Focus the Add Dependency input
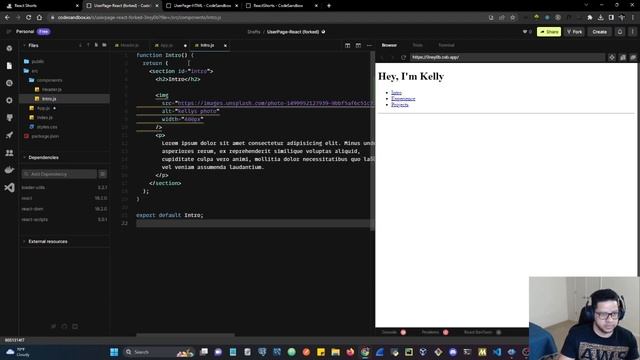Image resolution: width=640 pixels, height=360 pixels. click(59, 174)
